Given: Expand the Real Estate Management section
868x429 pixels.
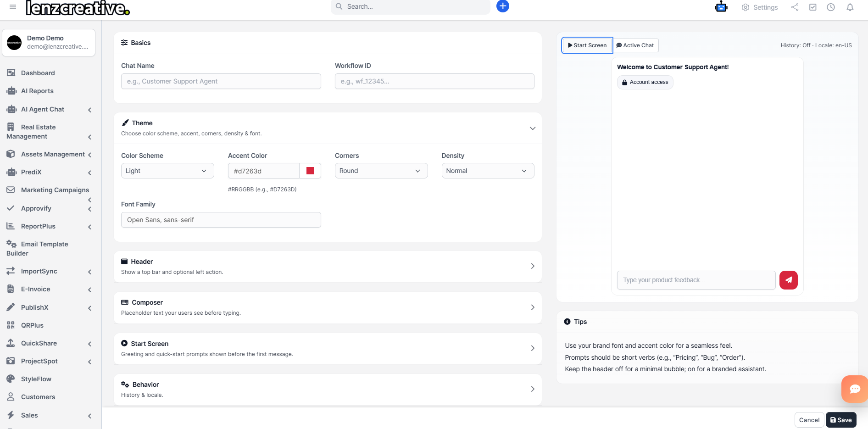Looking at the screenshot, I should pyautogui.click(x=90, y=137).
